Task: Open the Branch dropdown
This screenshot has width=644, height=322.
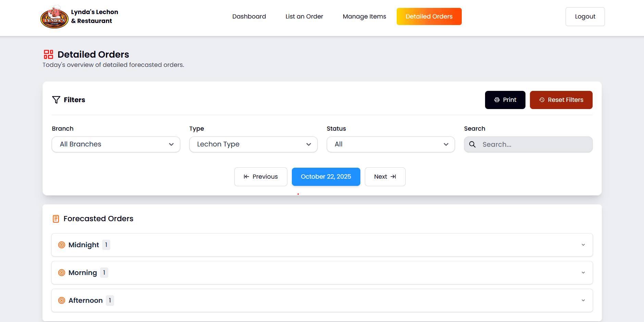Action: (116, 144)
